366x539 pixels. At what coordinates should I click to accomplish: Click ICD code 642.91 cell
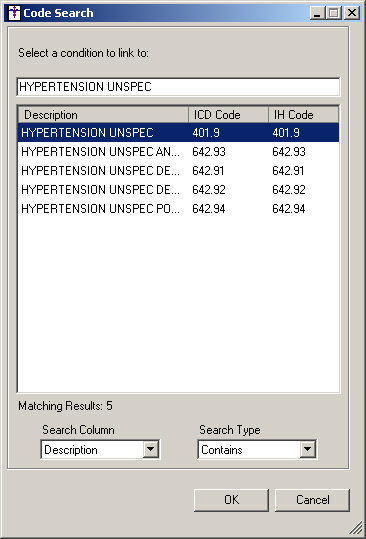208,171
